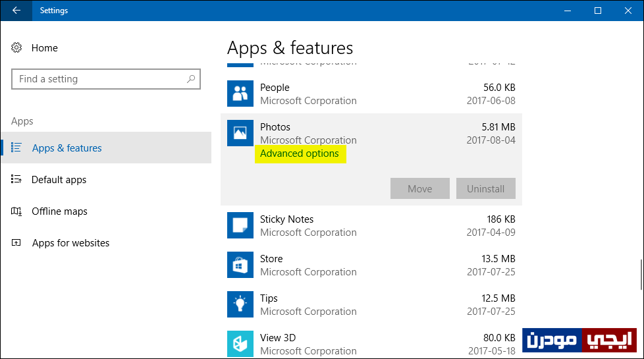
Task: Click the Home gear icon
Action: [x=16, y=47]
